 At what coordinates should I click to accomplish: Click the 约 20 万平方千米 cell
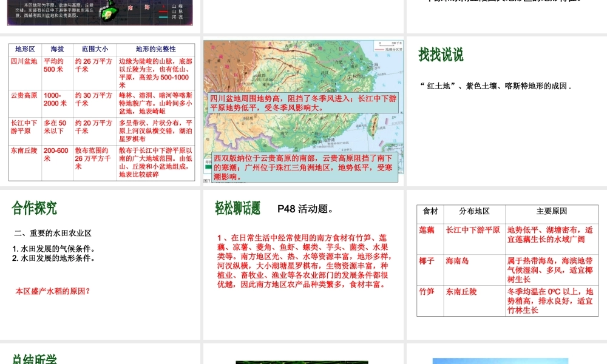coord(95,131)
